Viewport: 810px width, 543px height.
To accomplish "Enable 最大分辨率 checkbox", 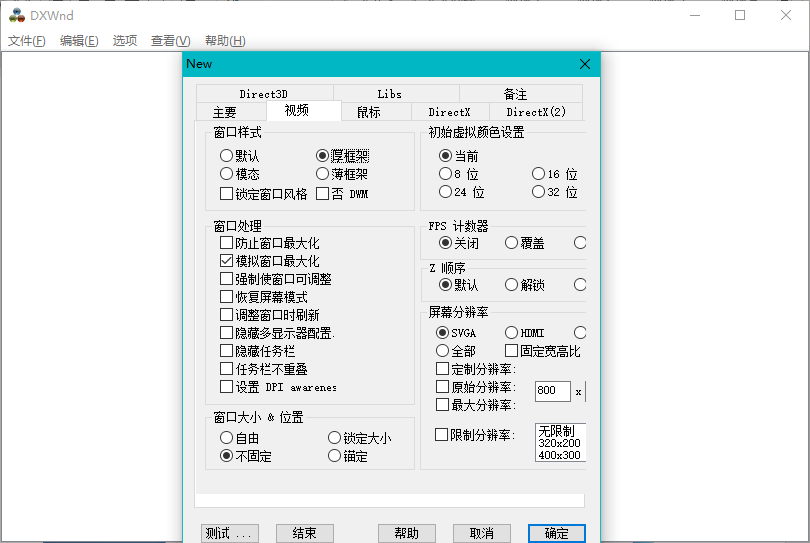I will click(x=442, y=405).
